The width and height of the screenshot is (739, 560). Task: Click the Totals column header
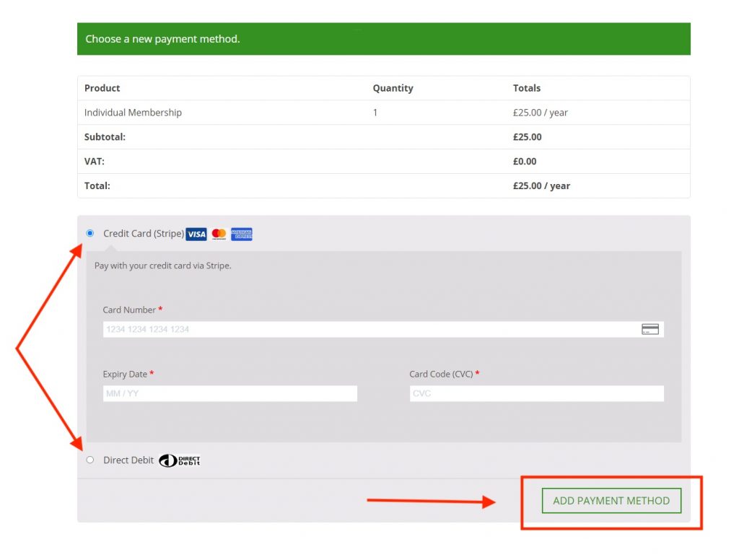pyautogui.click(x=526, y=88)
